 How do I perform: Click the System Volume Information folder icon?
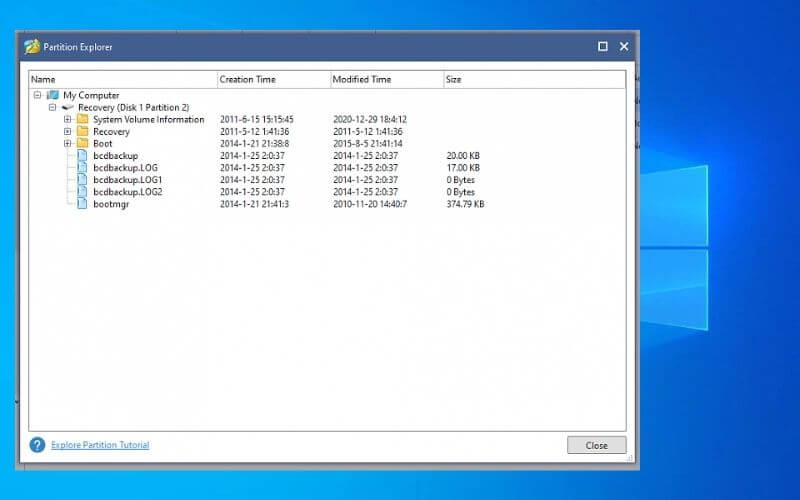[83, 119]
